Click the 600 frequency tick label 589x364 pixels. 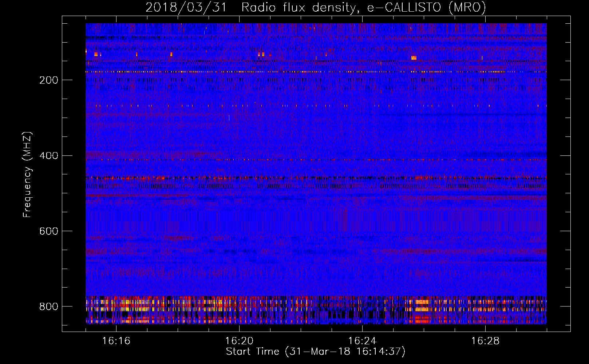[49, 231]
